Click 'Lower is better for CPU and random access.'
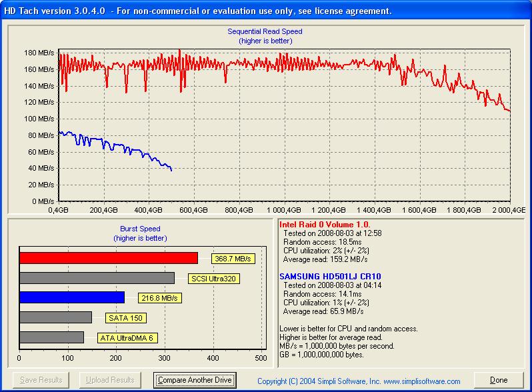 tap(349, 329)
